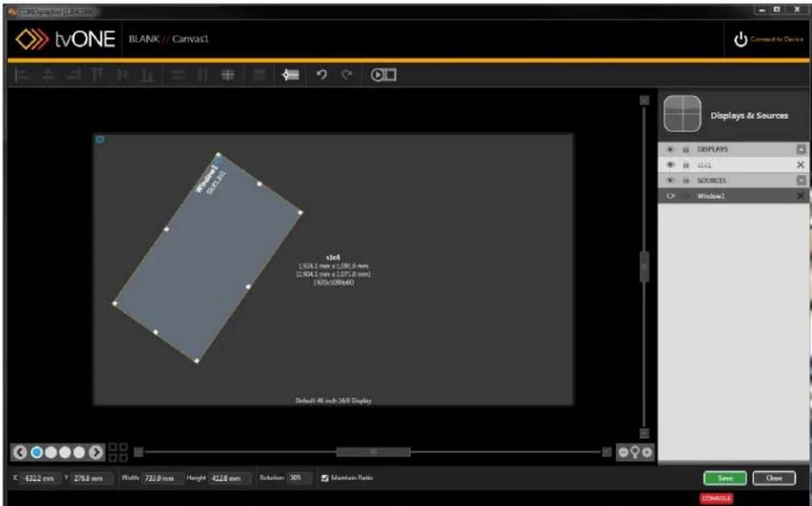812x506 pixels.
Task: Go to previous preset with left arrow
Action: 20,452
